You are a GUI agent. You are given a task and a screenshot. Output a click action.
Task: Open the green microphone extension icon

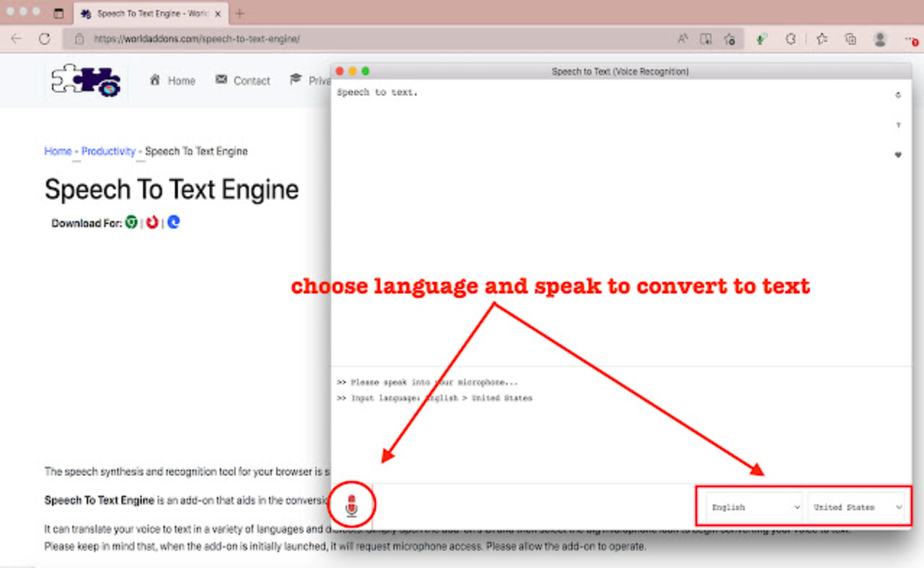tap(761, 40)
